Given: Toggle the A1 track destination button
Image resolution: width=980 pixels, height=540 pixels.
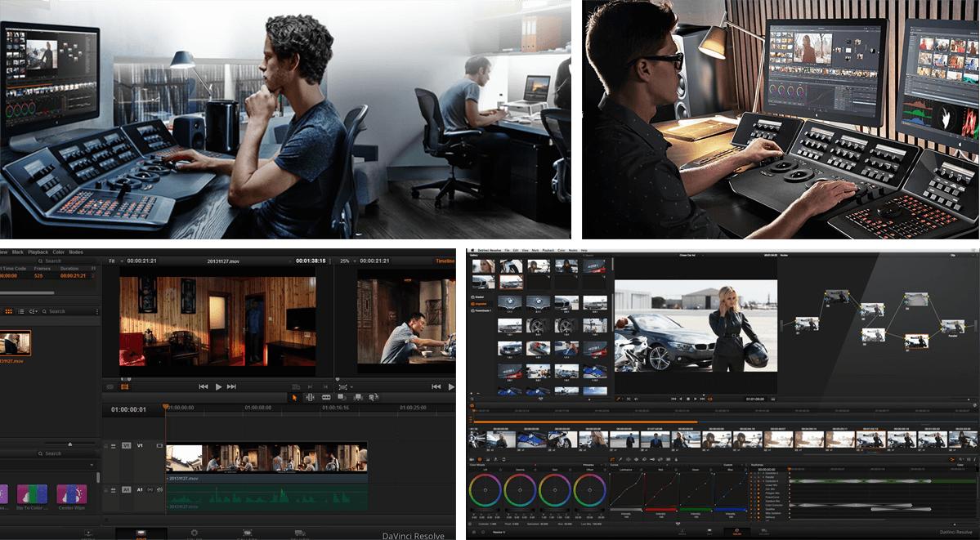Looking at the screenshot, I should (126, 489).
